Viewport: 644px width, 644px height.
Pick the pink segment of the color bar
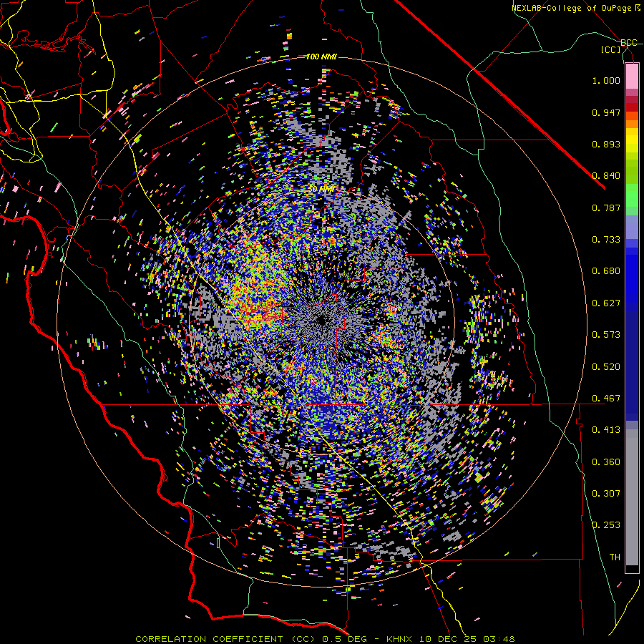click(632, 77)
